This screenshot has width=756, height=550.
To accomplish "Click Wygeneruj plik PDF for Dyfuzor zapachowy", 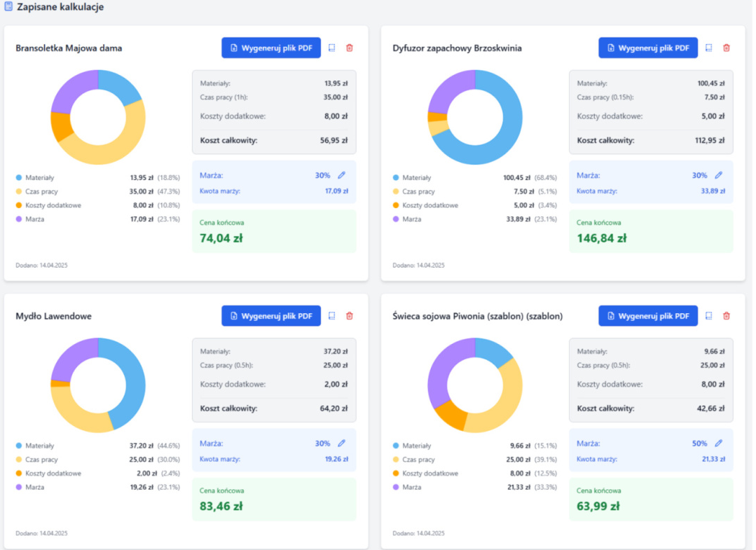I will (x=648, y=48).
